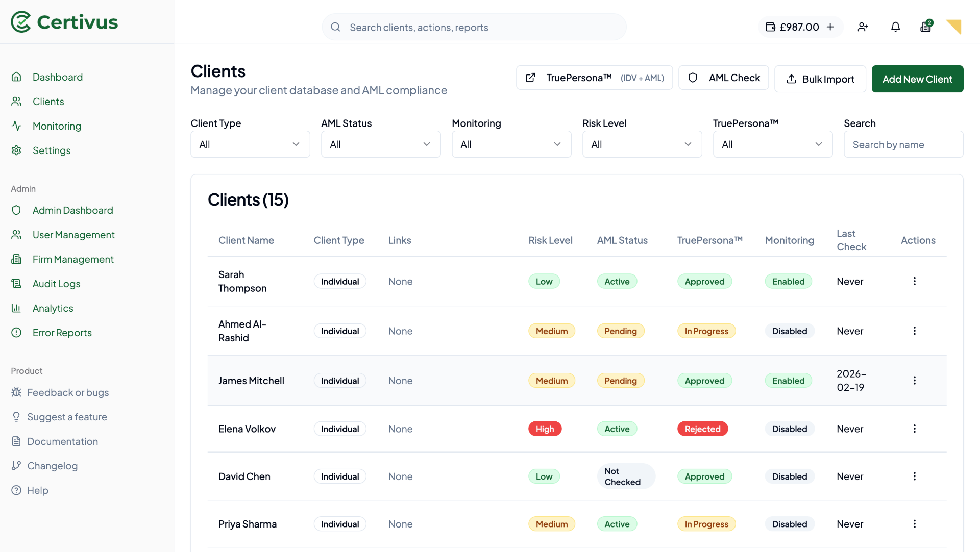The width and height of the screenshot is (980, 552).
Task: Expand the TruePersona filter dropdown
Action: pyautogui.click(x=773, y=144)
